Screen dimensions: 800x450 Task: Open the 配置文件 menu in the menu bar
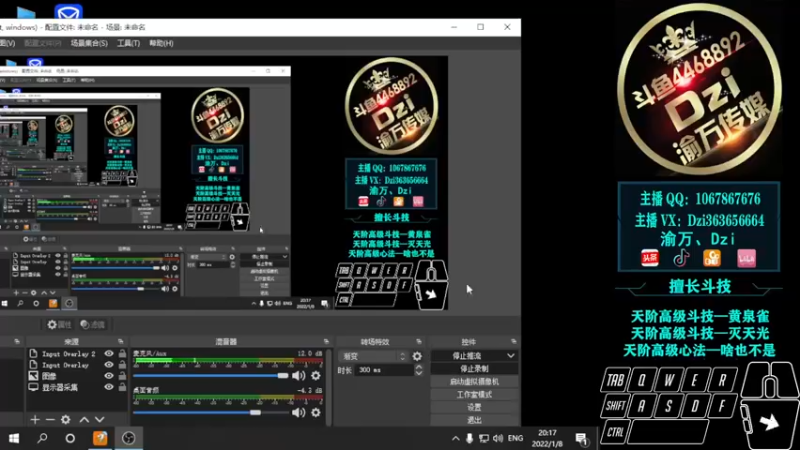coord(43,43)
